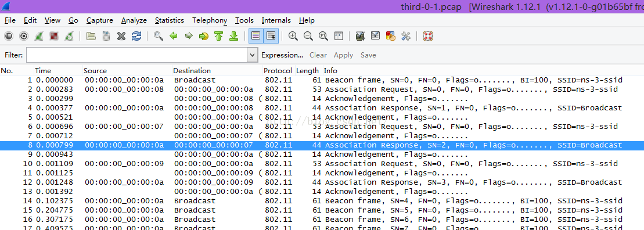This screenshot has height=230, width=644.
Task: Stop the running capture
Action: pyautogui.click(x=54, y=36)
